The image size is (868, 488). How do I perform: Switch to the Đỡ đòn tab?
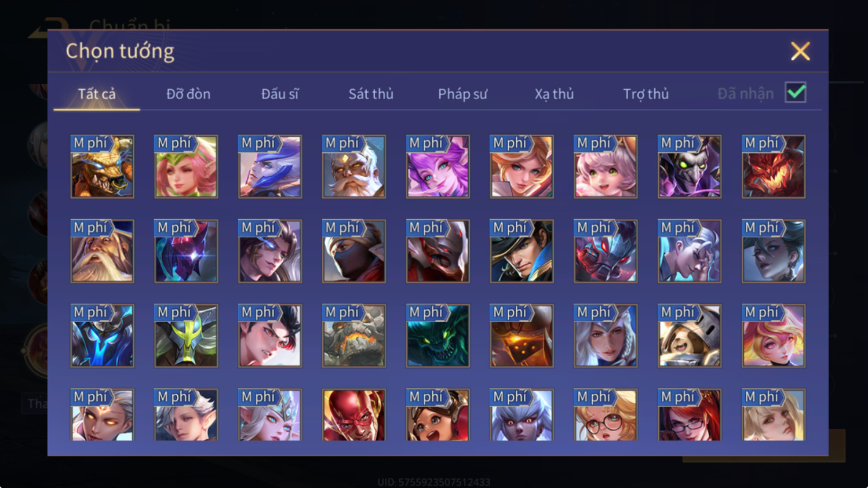click(188, 94)
